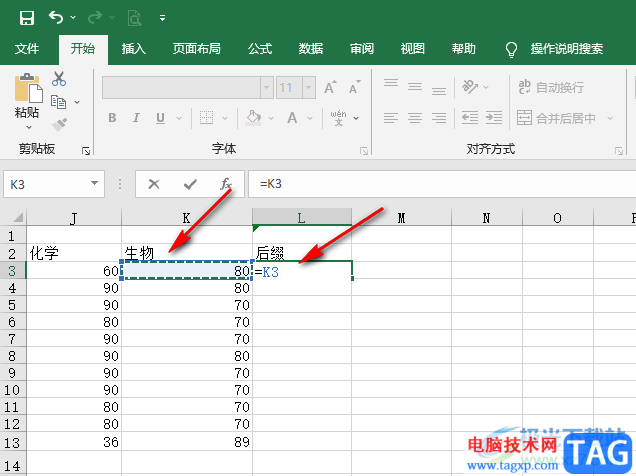Click the wén phonetic guide icon
This screenshot has height=476, width=636.
[339, 118]
